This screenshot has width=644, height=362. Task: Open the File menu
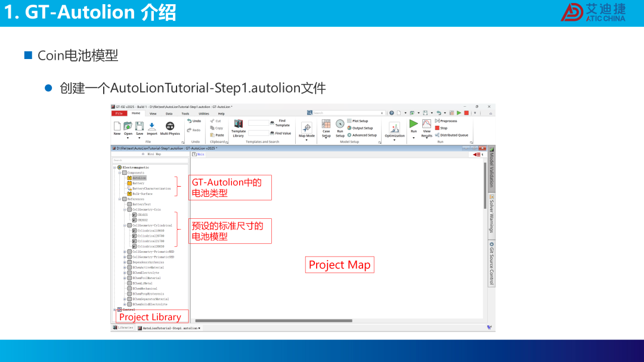[119, 113]
